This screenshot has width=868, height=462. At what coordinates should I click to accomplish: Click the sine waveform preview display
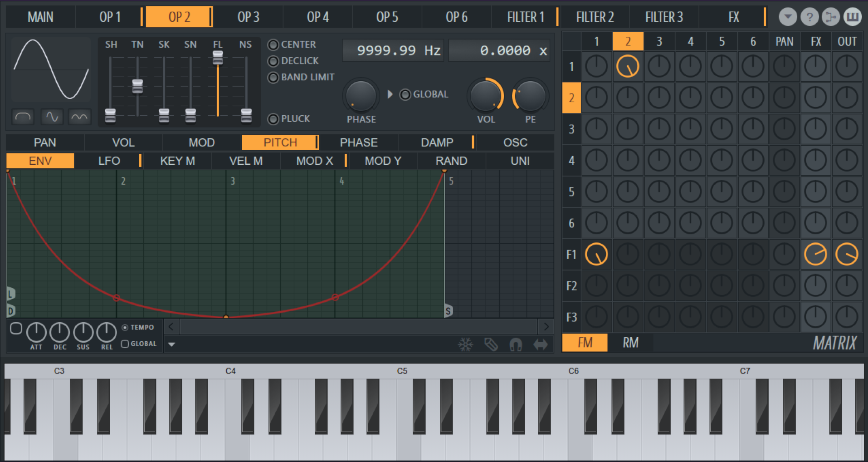click(51, 69)
